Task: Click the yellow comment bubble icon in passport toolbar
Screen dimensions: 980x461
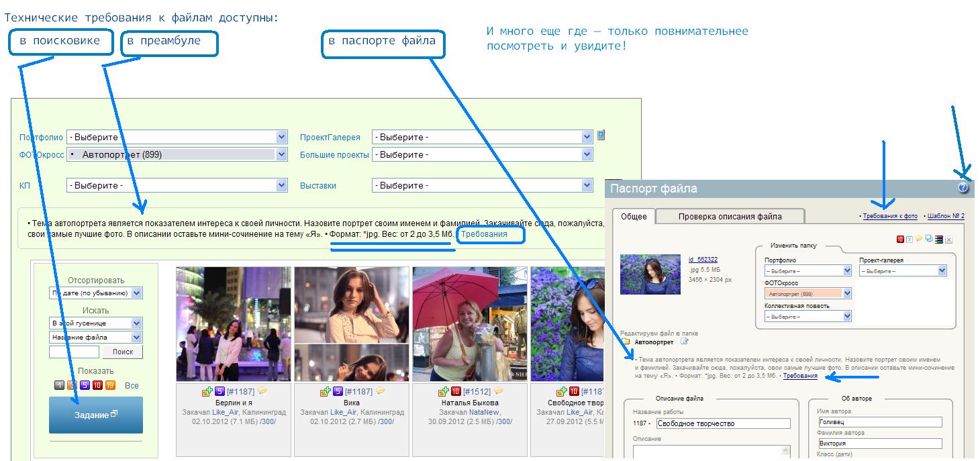Action: pos(919,238)
